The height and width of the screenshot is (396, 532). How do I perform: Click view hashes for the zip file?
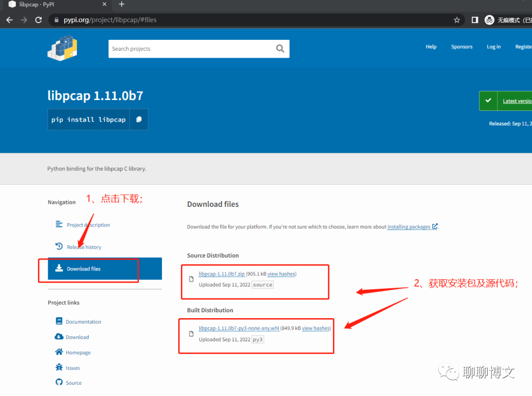click(281, 273)
